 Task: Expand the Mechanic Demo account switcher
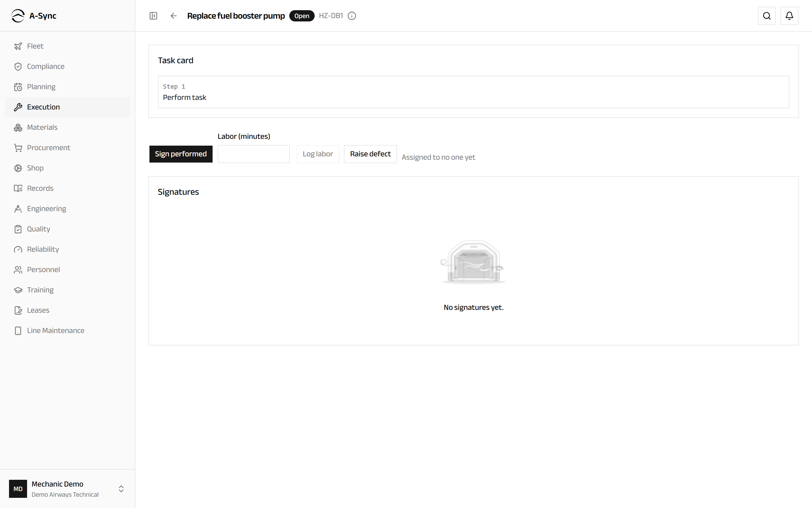coord(121,489)
